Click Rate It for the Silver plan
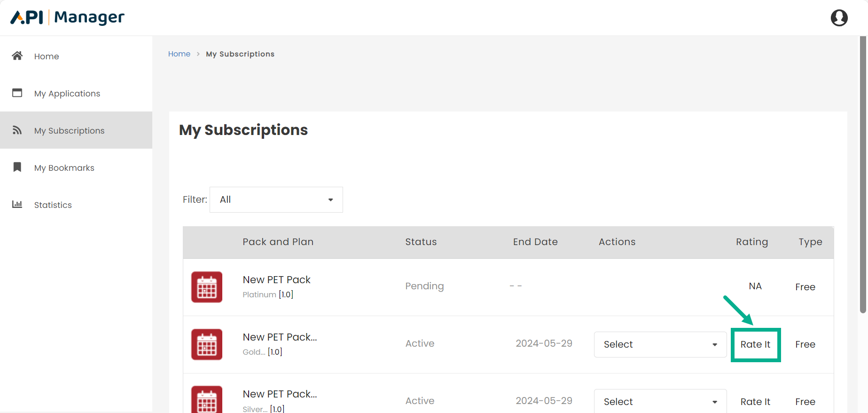The height and width of the screenshot is (413, 868). point(755,402)
